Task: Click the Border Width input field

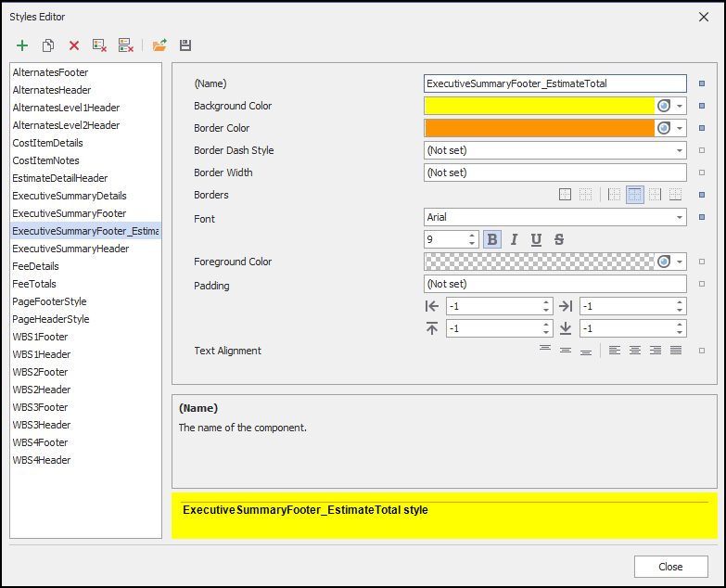Action: tap(555, 173)
